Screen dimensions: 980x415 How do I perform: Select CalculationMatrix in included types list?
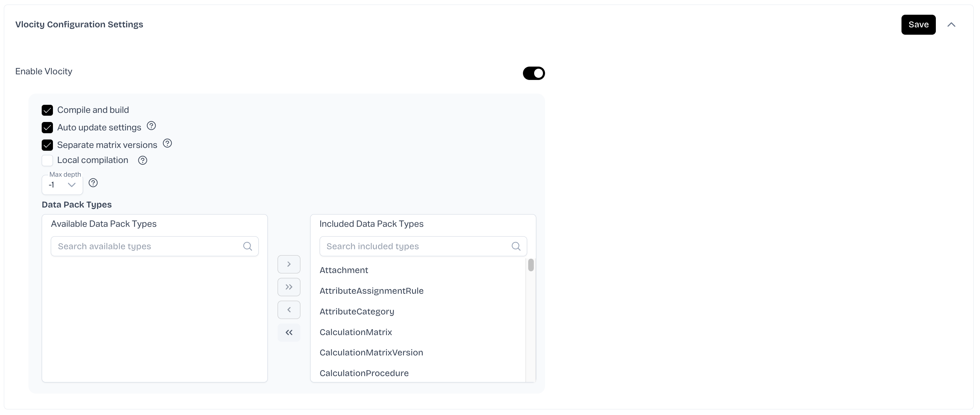pyautogui.click(x=356, y=332)
